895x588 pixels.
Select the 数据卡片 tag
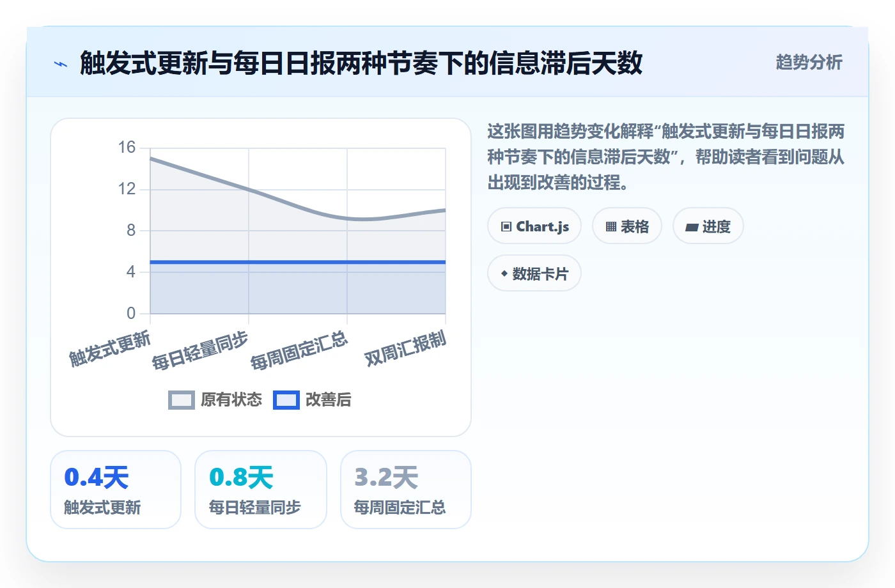534,274
